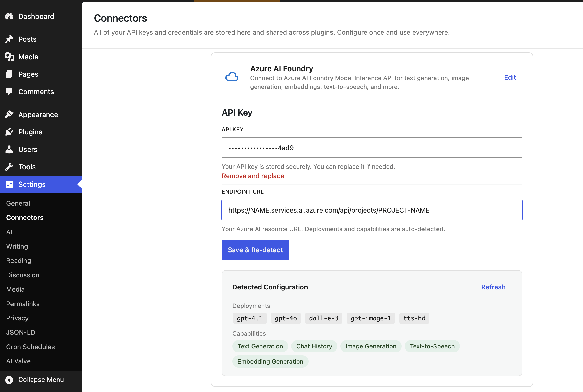This screenshot has width=583, height=392.
Task: Open the Dashboard menu item
Action: (41, 16)
